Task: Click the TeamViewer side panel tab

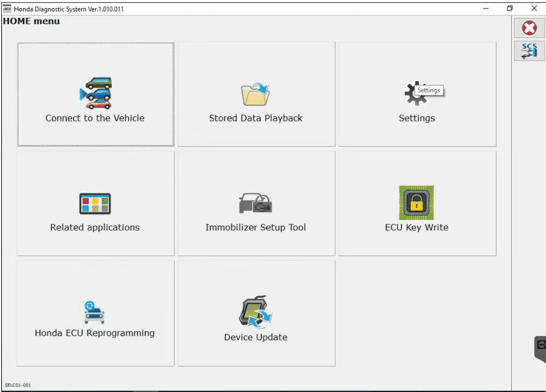Action: point(540,348)
